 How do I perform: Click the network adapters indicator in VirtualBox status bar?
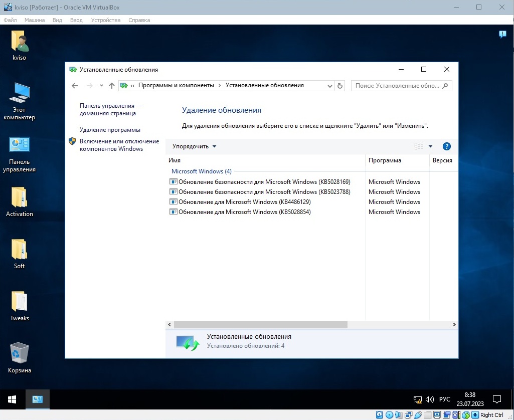pos(409,415)
